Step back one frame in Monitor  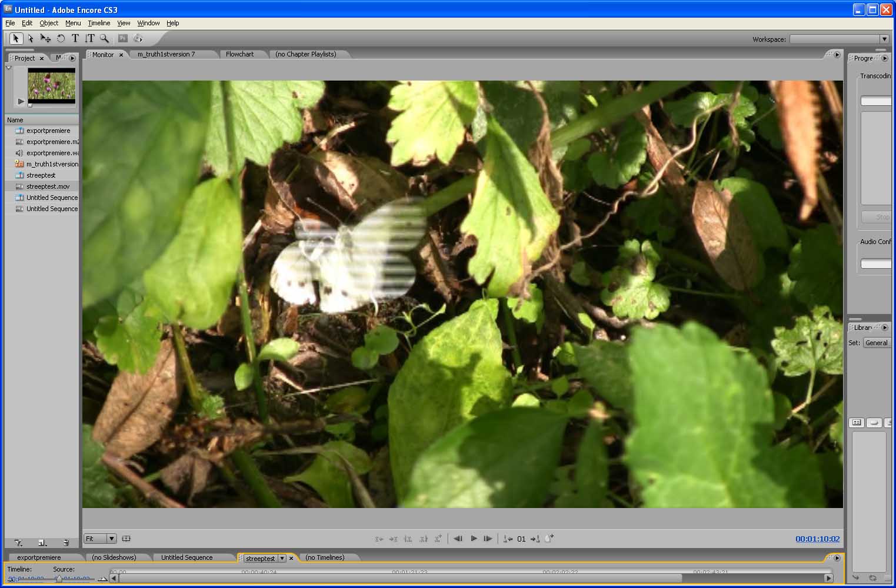pos(458,539)
